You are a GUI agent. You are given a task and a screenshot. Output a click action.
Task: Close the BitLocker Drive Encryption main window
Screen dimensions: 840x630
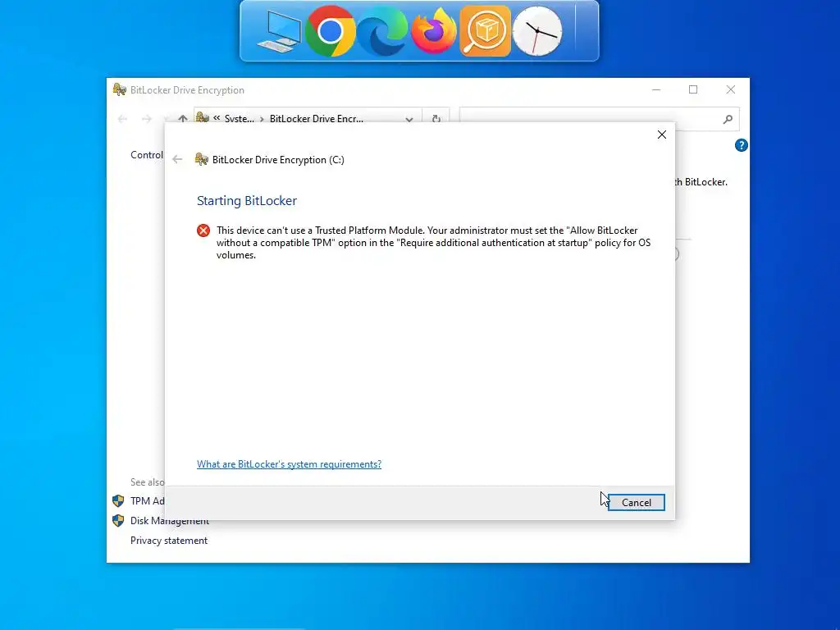pos(731,89)
